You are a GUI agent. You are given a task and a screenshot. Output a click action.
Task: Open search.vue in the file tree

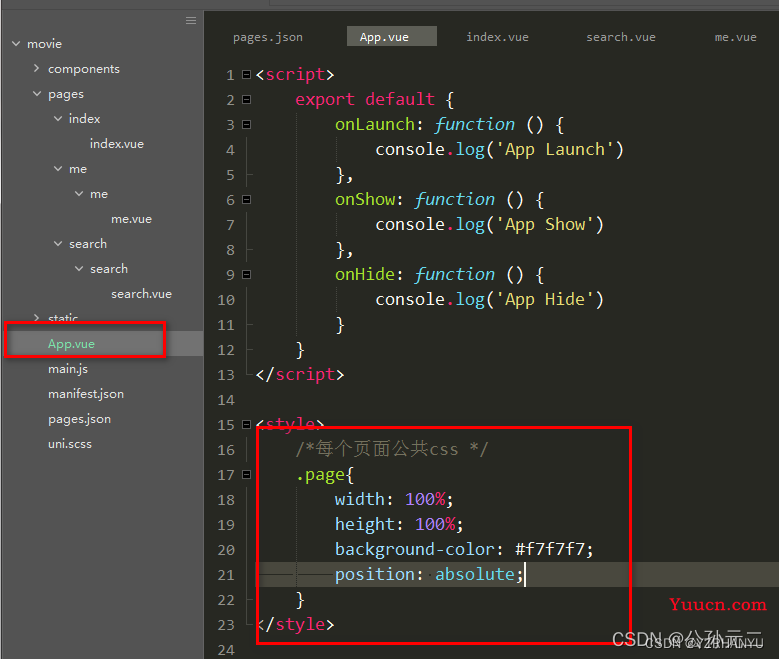tap(141, 294)
